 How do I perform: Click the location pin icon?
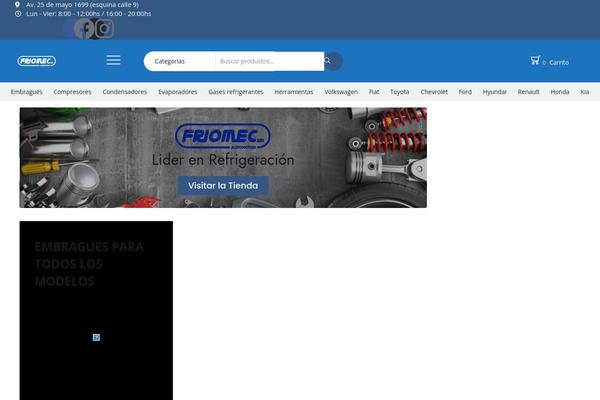click(x=17, y=5)
